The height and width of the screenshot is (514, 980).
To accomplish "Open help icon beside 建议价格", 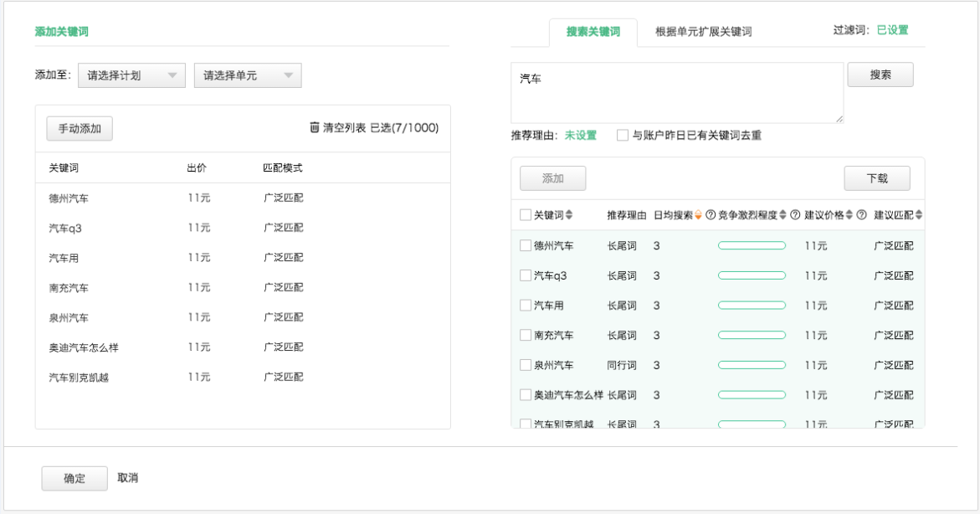I will tap(861, 215).
